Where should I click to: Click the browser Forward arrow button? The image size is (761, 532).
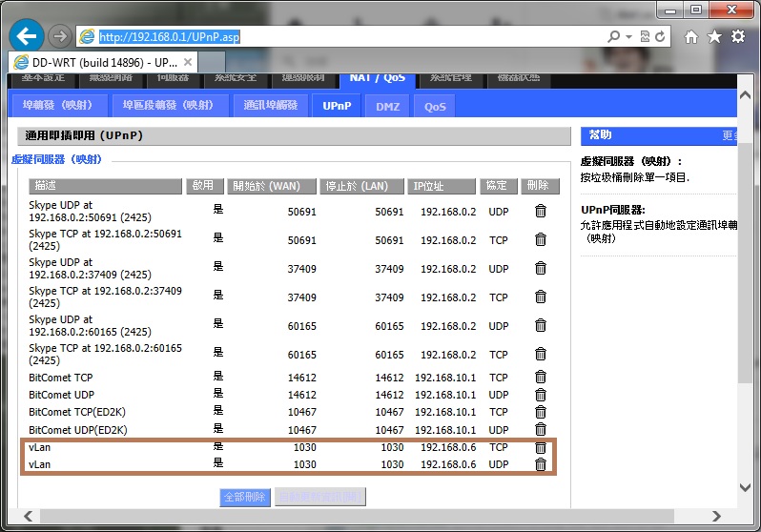coord(59,36)
